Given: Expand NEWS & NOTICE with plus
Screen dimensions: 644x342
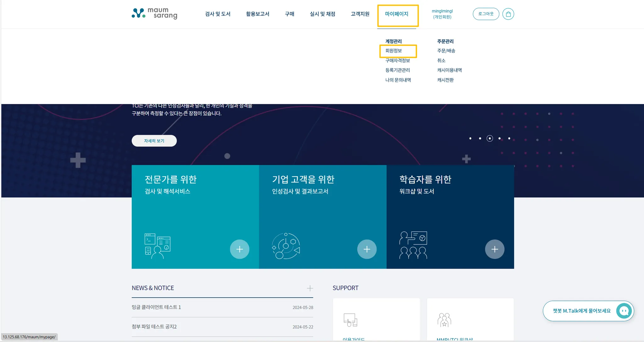Looking at the screenshot, I should click(x=310, y=288).
